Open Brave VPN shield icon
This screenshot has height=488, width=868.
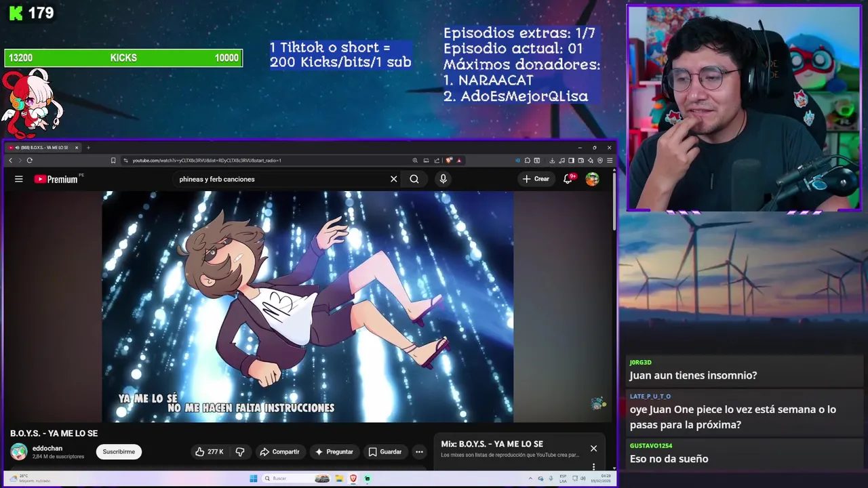(x=600, y=161)
